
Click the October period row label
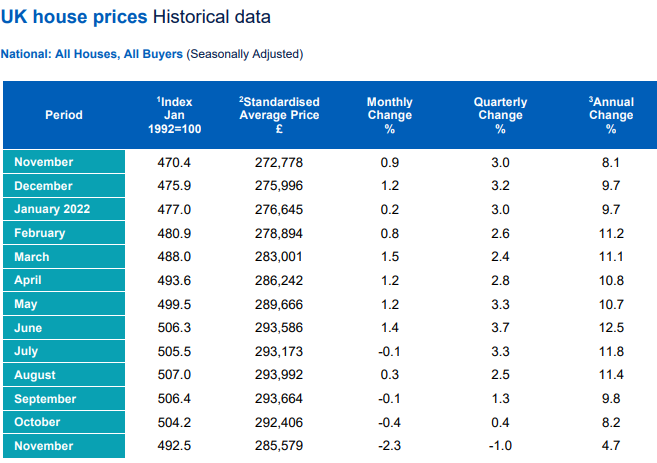(x=38, y=422)
